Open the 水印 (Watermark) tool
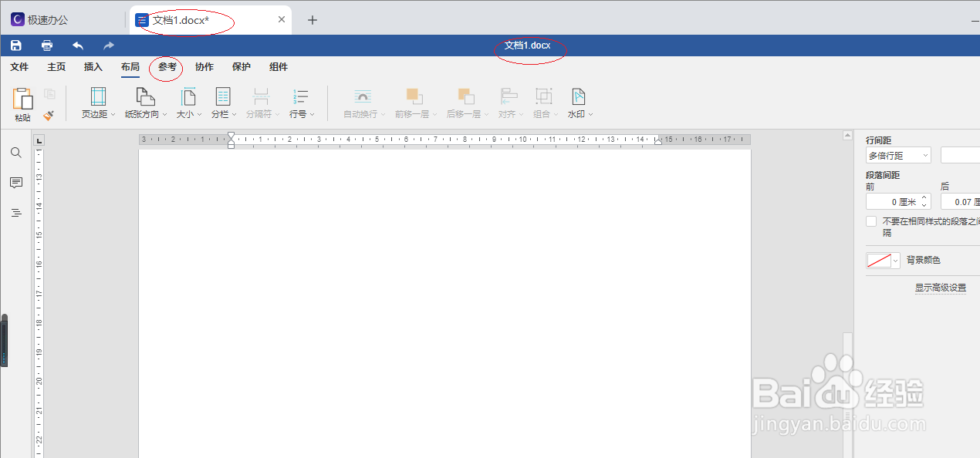 578,103
